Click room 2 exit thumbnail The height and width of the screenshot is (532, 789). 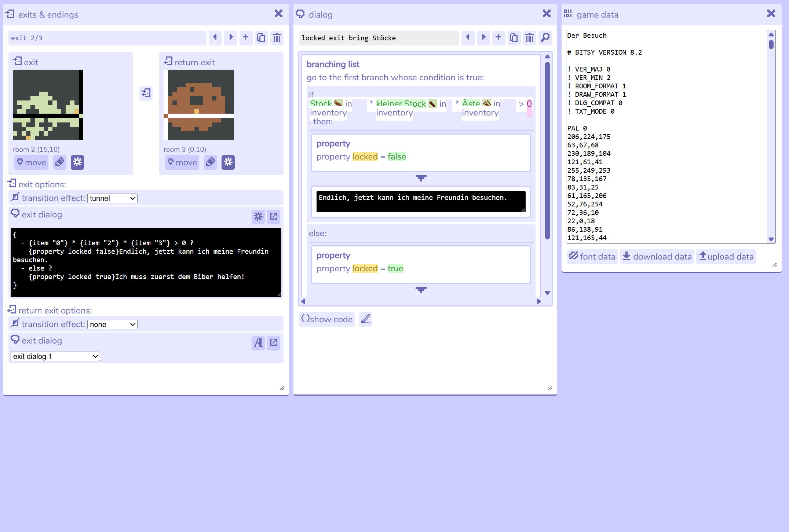(x=48, y=105)
